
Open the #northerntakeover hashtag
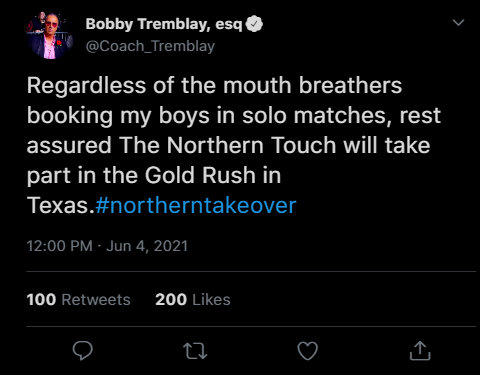coord(196,205)
